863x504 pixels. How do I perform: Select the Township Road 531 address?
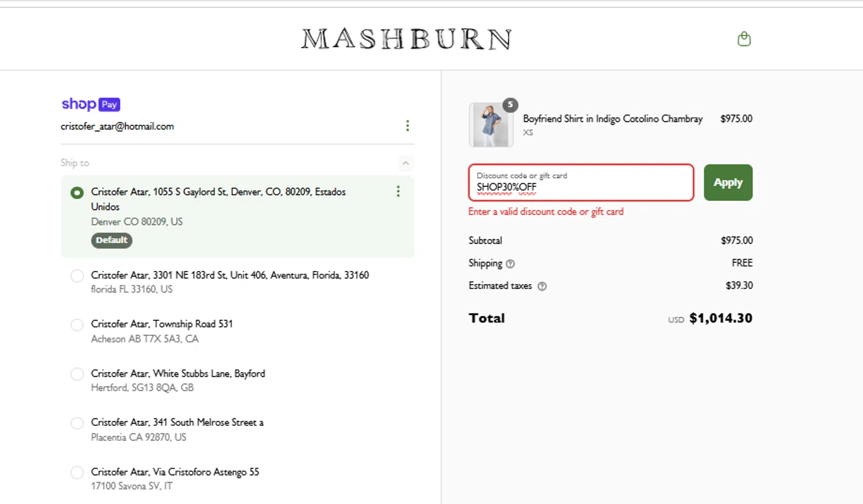click(x=77, y=324)
